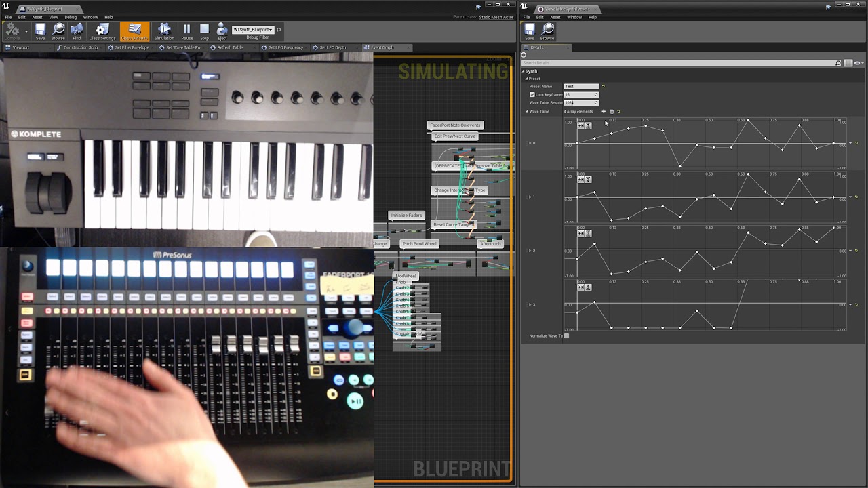Reset Preset Name to default arrow
Screen dimensions: 868x488
(604, 87)
